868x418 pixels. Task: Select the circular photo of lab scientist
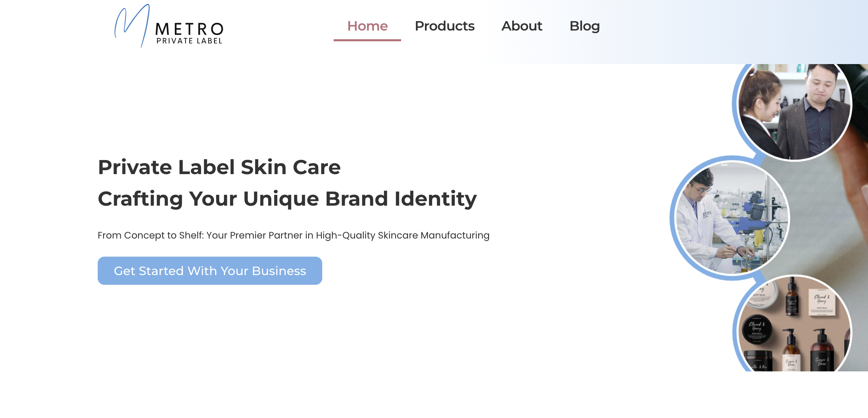click(x=732, y=218)
